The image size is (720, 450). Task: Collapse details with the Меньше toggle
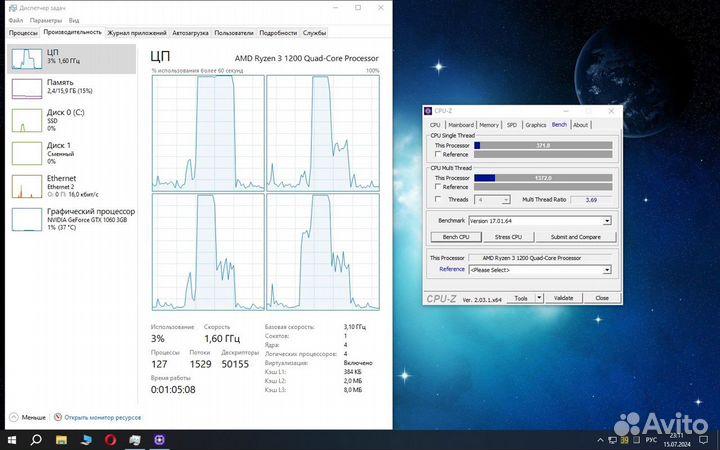[28, 416]
